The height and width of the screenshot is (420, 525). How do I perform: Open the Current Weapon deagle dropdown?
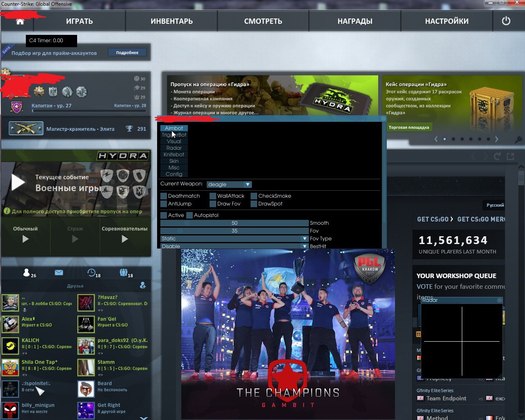tap(229, 185)
